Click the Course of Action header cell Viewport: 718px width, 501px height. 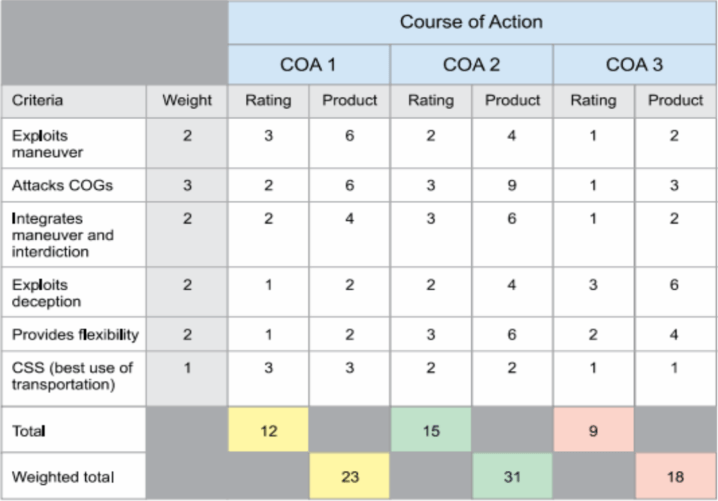coord(472,22)
